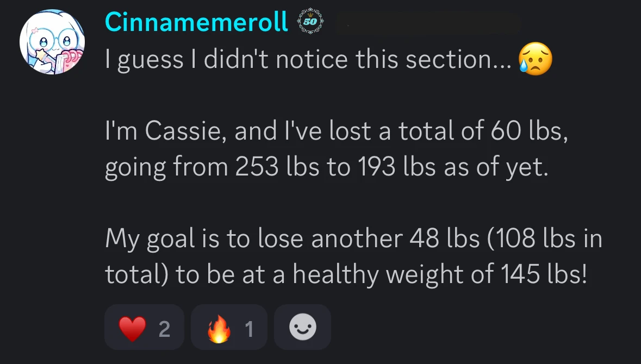Toggle the fire reaction
Image resolution: width=641 pixels, height=364 pixels.
click(x=229, y=328)
